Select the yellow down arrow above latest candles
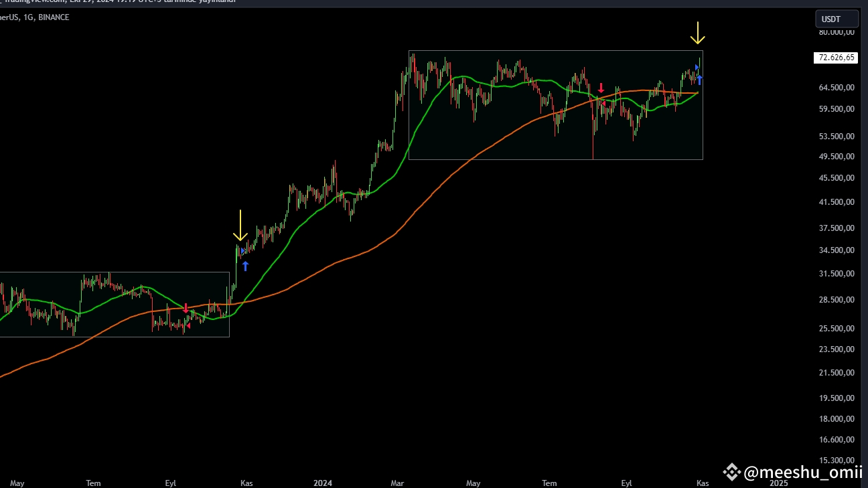 point(699,31)
